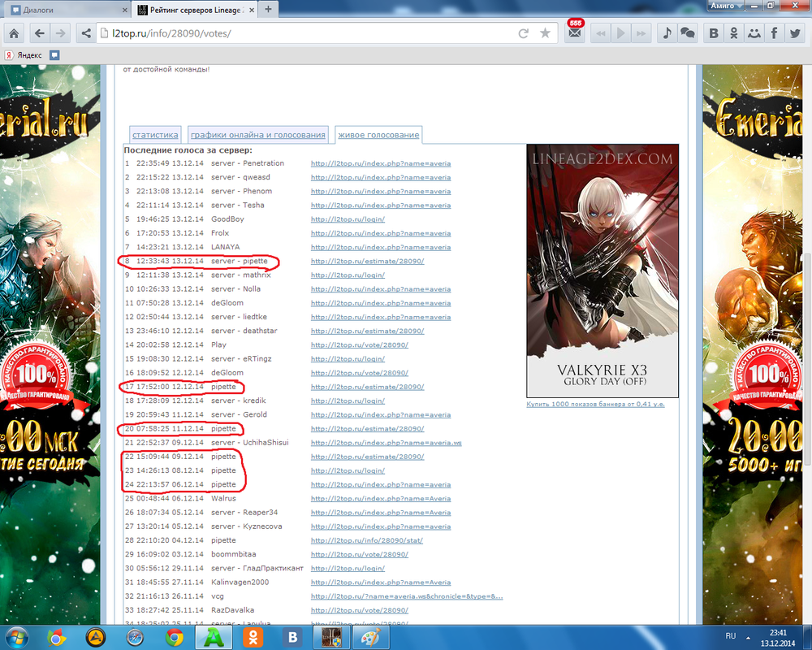Image resolution: width=812 pixels, height=650 pixels.
Task: Open the статистика tab
Action: [155, 135]
